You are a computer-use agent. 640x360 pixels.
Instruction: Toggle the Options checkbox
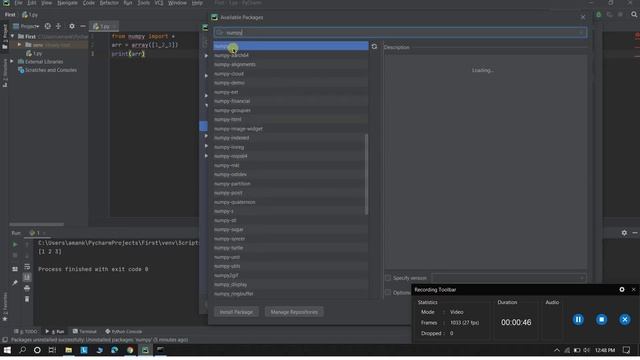pos(388,292)
